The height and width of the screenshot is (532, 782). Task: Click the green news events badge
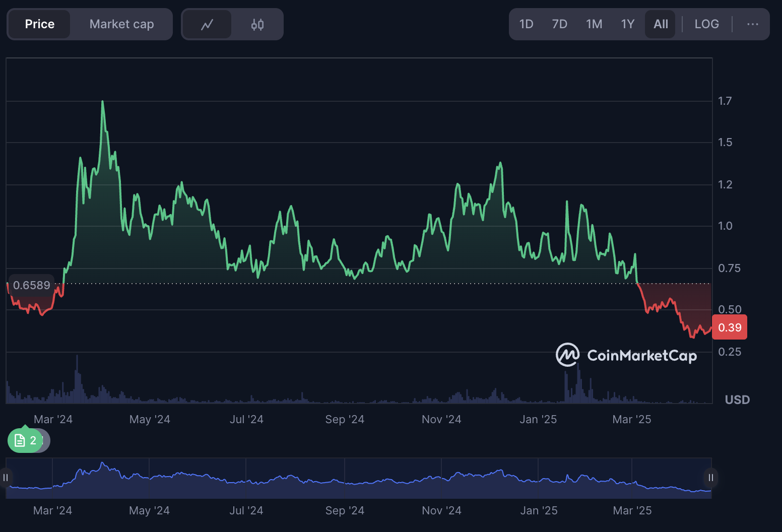click(25, 441)
